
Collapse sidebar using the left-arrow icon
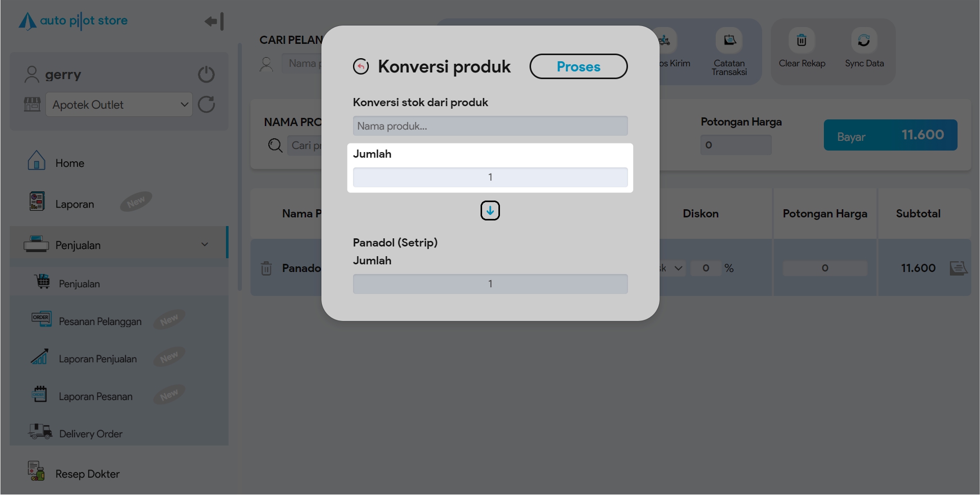pyautogui.click(x=214, y=21)
